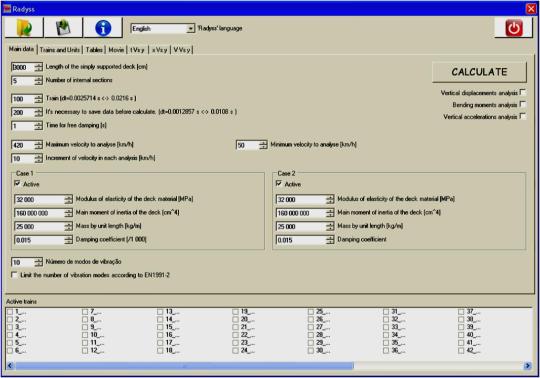Click Case 2 Damping coefficient field
The width and height of the screenshot is (540, 378).
(301, 240)
